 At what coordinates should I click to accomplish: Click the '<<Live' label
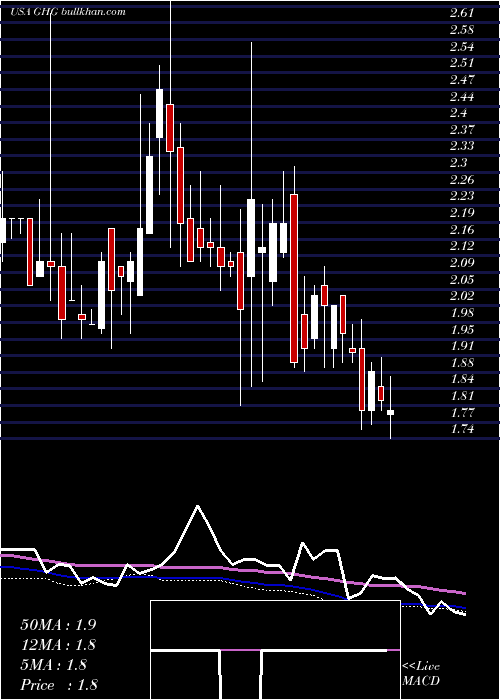click(x=421, y=667)
